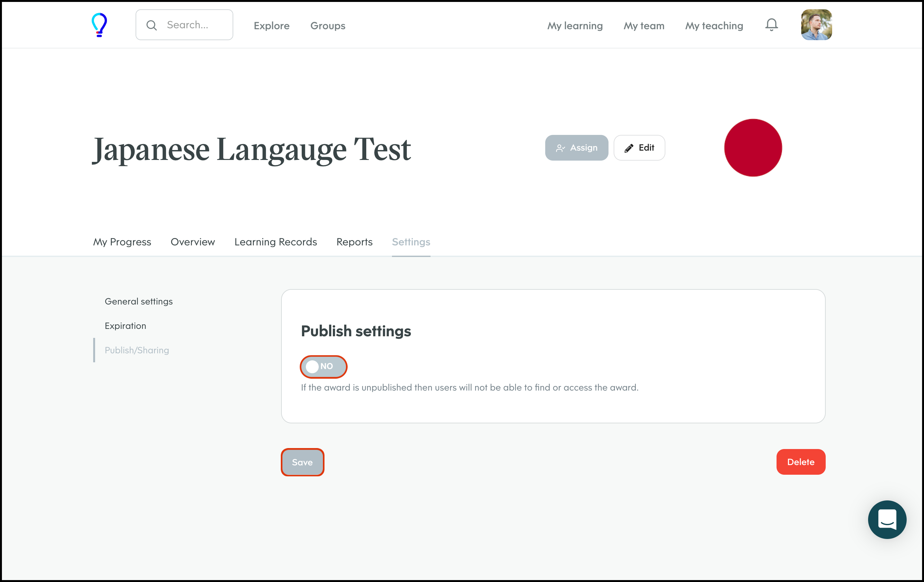Open the chat support widget
The image size is (924, 582).
click(x=887, y=519)
